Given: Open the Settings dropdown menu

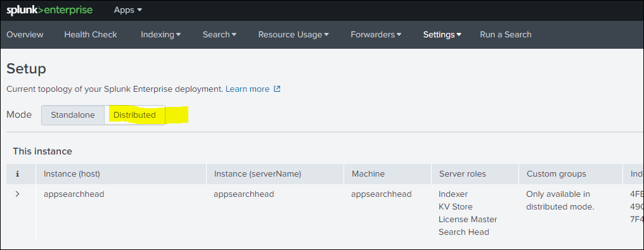Looking at the screenshot, I should (442, 35).
